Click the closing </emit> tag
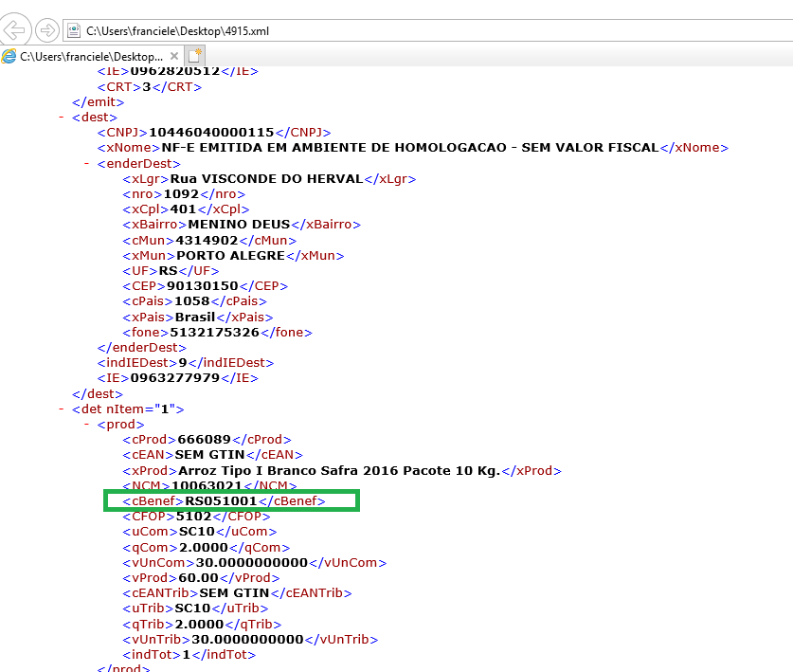 tap(99, 102)
